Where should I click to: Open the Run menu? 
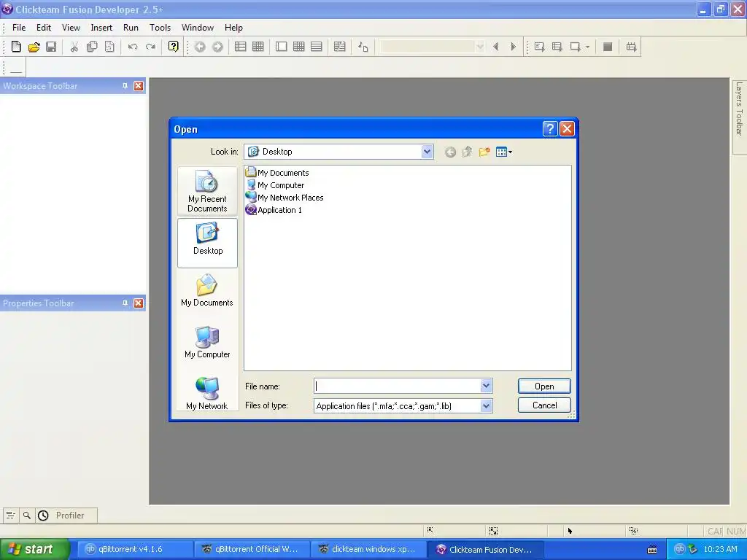(x=131, y=28)
